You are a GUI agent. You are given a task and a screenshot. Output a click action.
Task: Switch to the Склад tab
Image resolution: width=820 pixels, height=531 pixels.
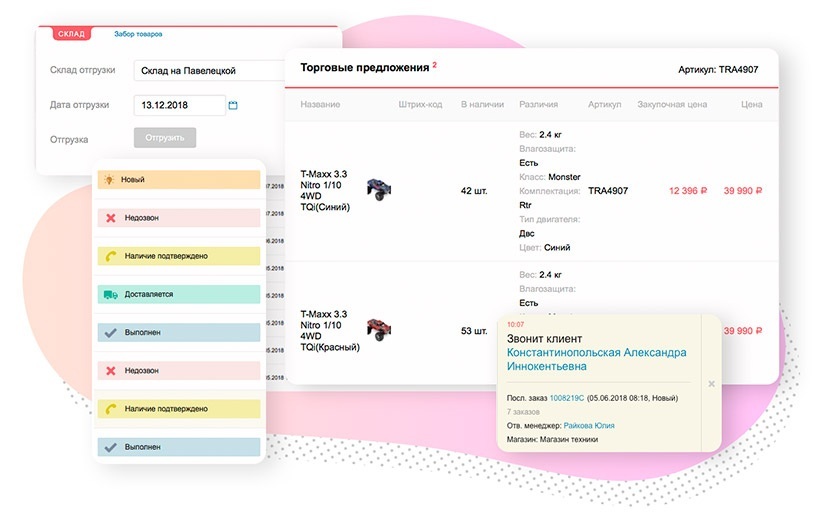coord(71,34)
